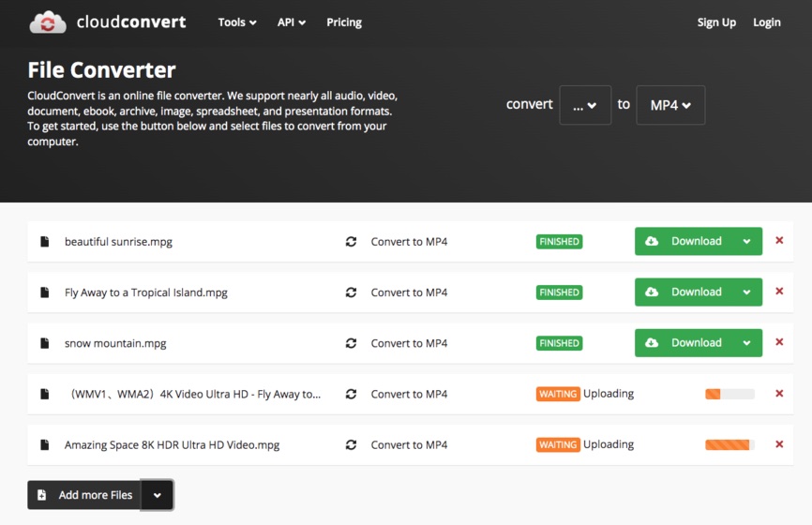Image resolution: width=812 pixels, height=525 pixels.
Task: Go to the Pricing page
Action: (x=344, y=22)
